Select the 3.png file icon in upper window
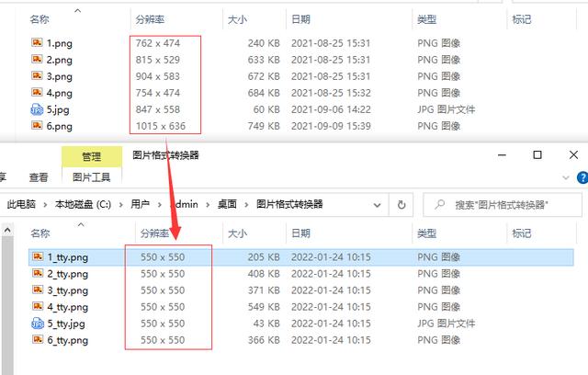The image size is (588, 375). [37, 75]
